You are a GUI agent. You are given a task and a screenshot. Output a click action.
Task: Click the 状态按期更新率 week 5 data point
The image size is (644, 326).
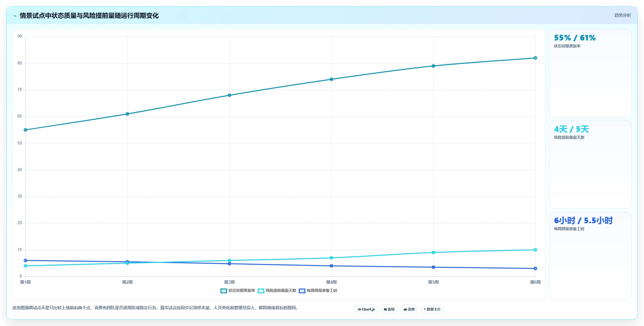point(433,66)
